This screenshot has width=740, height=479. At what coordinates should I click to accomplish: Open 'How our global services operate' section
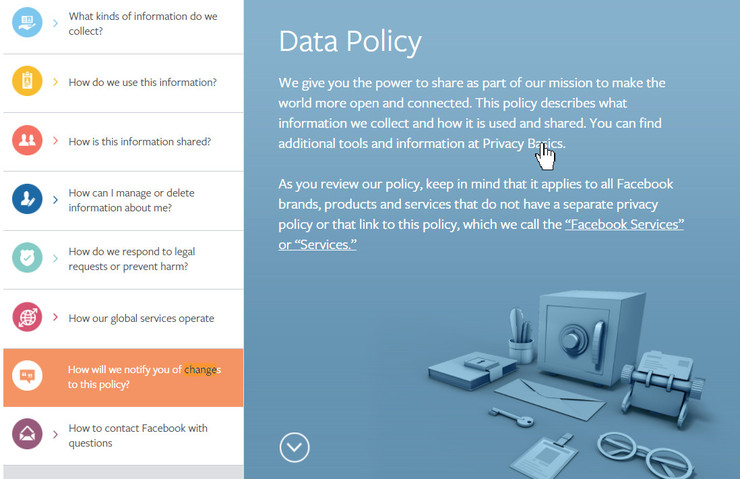pyautogui.click(x=141, y=318)
